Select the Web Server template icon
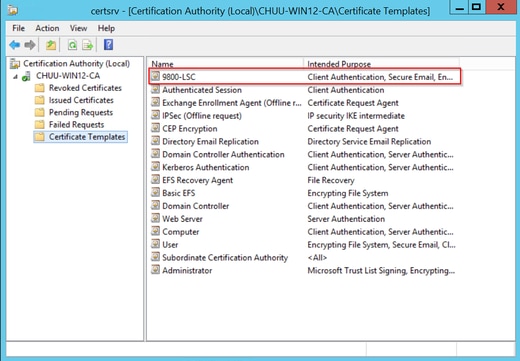The image size is (520, 361). pos(155,218)
